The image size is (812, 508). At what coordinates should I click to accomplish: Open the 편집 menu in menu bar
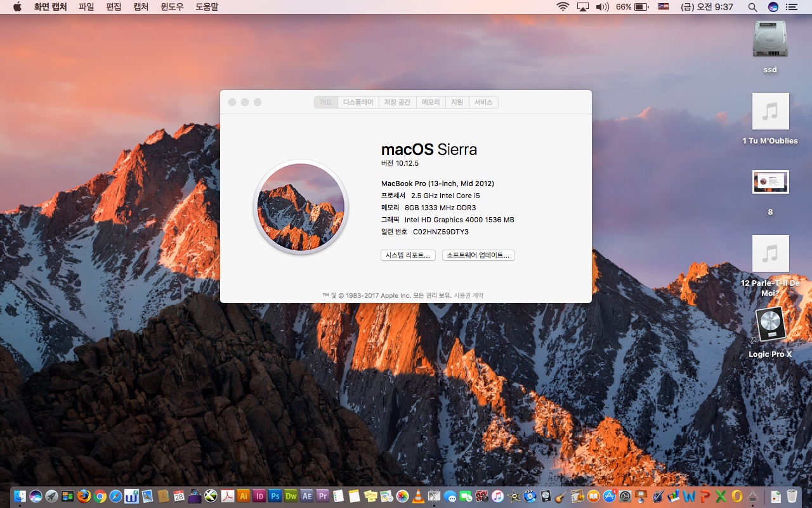click(x=114, y=7)
